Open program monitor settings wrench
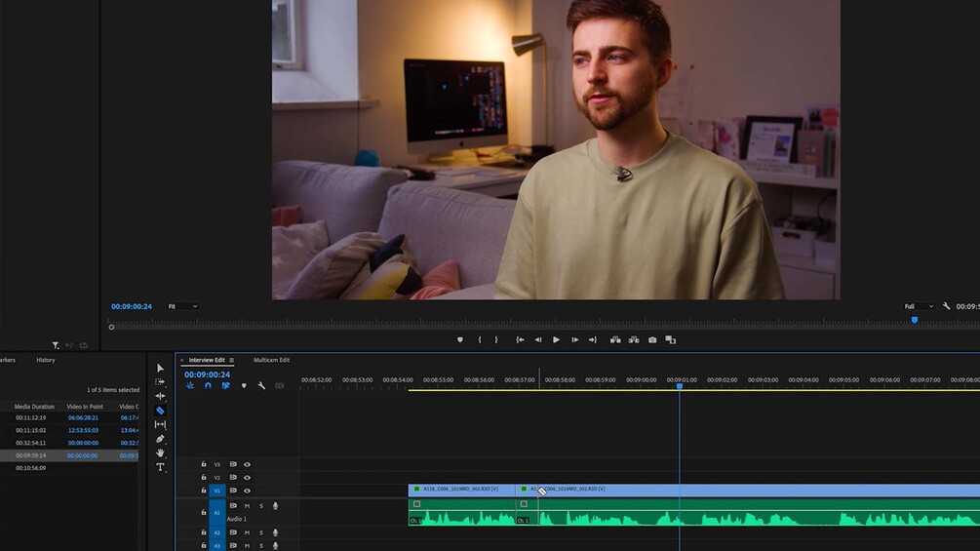The height and width of the screenshot is (551, 980). [x=946, y=306]
